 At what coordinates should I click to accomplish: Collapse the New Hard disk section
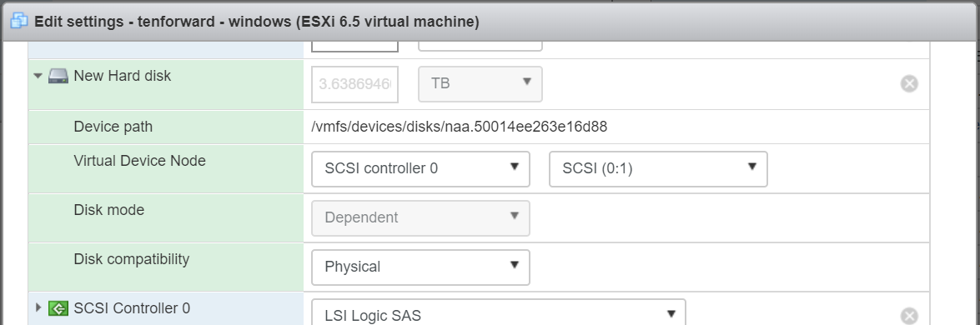pos(38,77)
